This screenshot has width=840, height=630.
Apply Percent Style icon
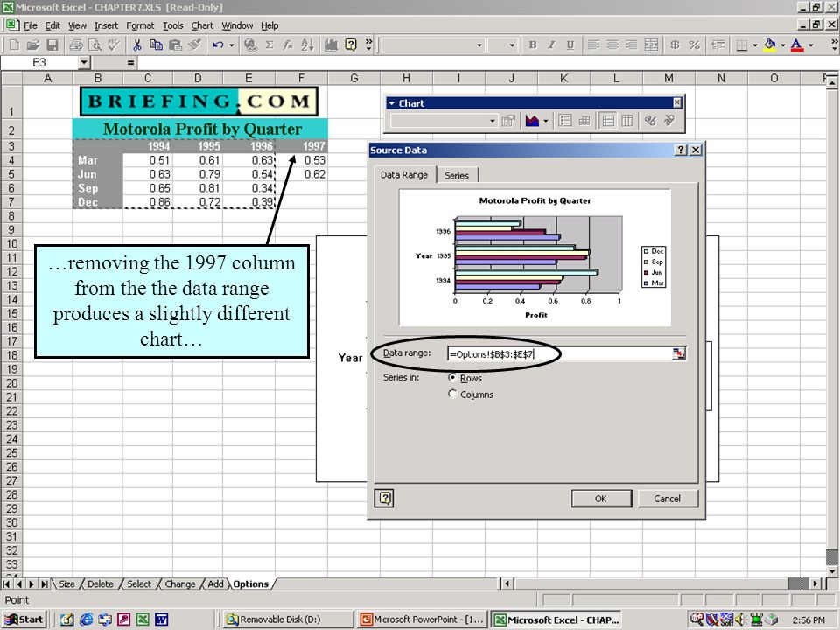click(694, 45)
